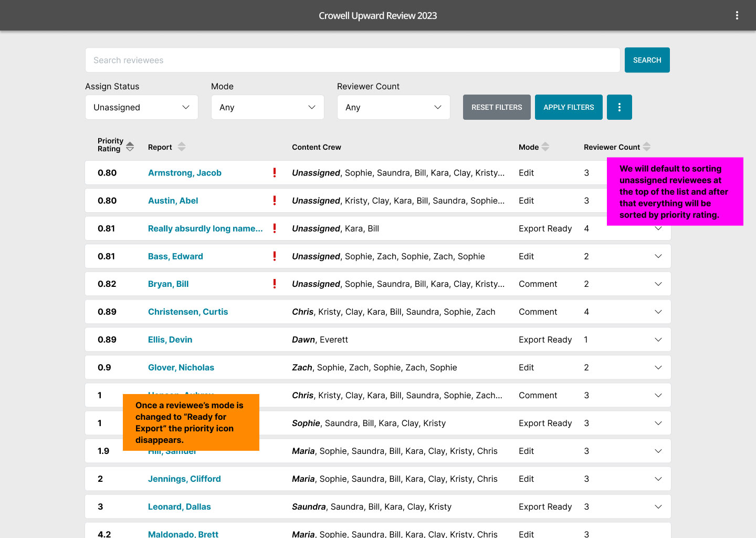Open the Really absurdly long name report

click(x=205, y=229)
